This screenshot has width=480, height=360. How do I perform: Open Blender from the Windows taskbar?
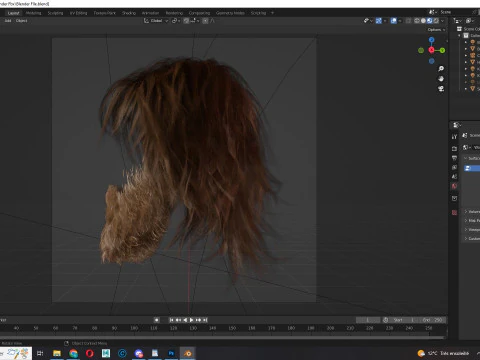[x=188, y=353]
